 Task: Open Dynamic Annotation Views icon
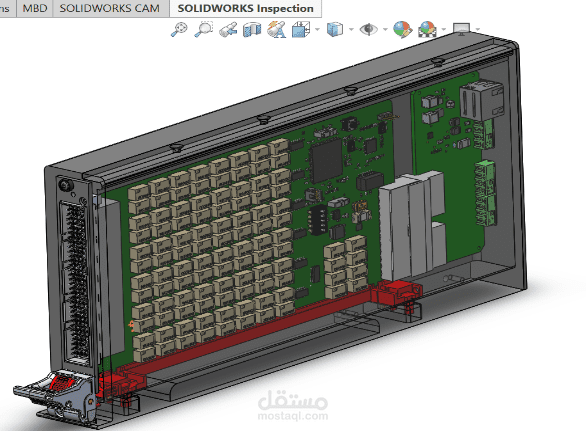pos(277,30)
